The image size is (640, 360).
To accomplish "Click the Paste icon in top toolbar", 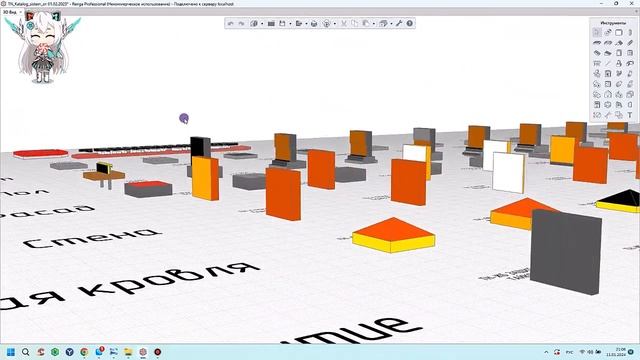I will tap(366, 24).
